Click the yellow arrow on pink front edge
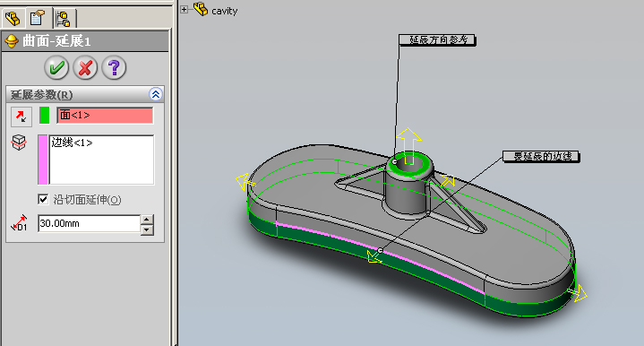Screen dimensions: 644x346 point(374,257)
